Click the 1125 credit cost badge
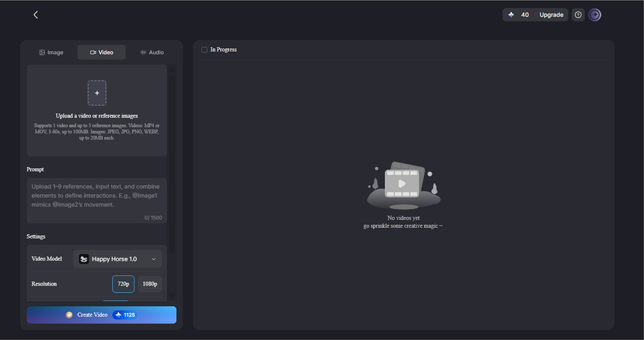 [x=125, y=315]
